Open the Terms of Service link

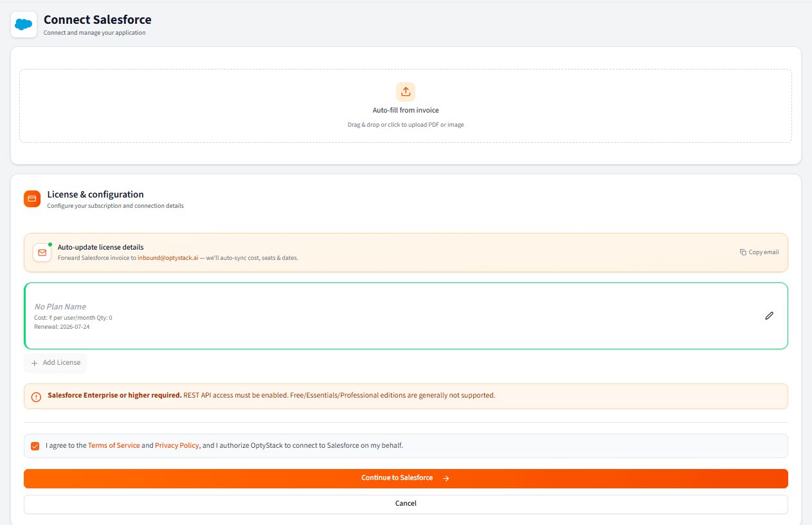click(x=114, y=445)
